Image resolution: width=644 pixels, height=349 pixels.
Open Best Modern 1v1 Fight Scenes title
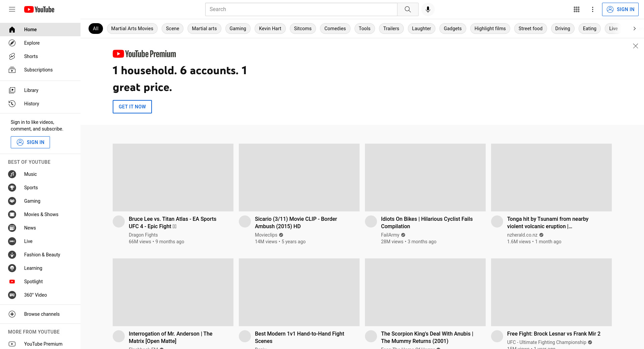coord(300,337)
